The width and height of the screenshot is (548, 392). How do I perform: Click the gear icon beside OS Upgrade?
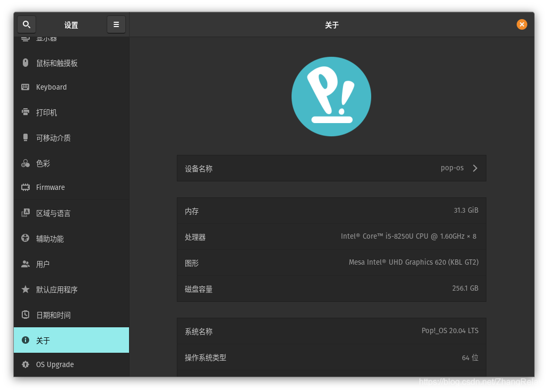[x=25, y=364]
